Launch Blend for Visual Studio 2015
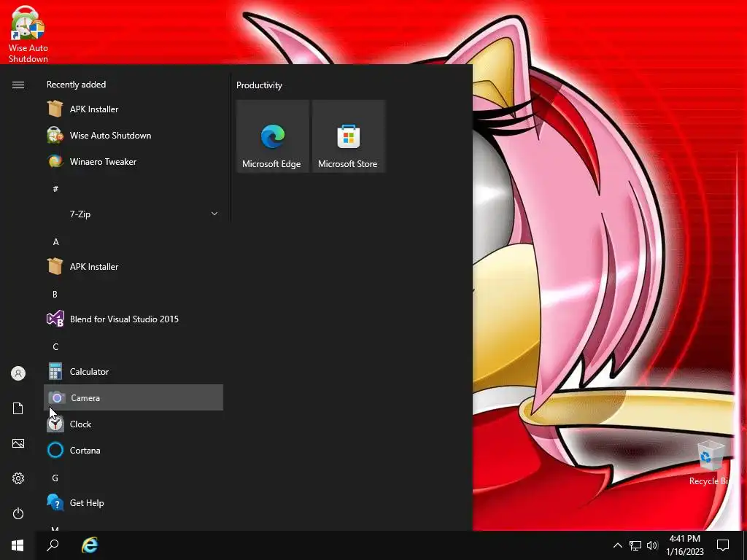Viewport: 747px width, 560px height. [x=133, y=319]
